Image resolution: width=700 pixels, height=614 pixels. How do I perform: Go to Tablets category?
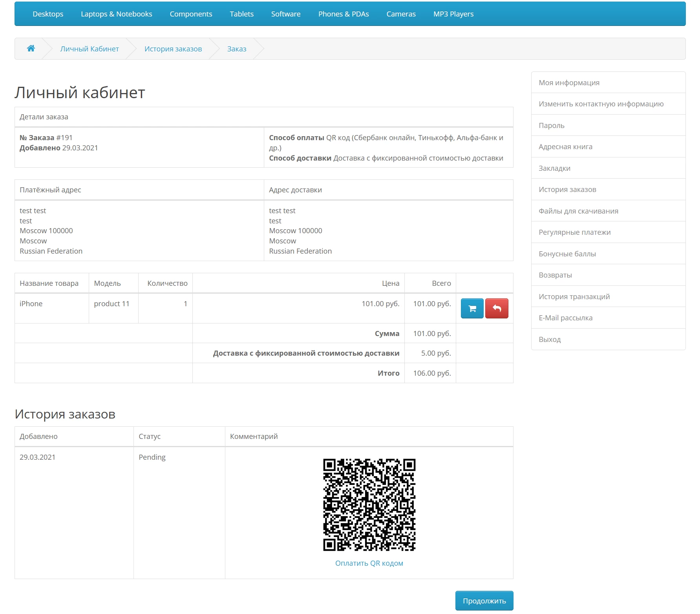click(x=241, y=14)
